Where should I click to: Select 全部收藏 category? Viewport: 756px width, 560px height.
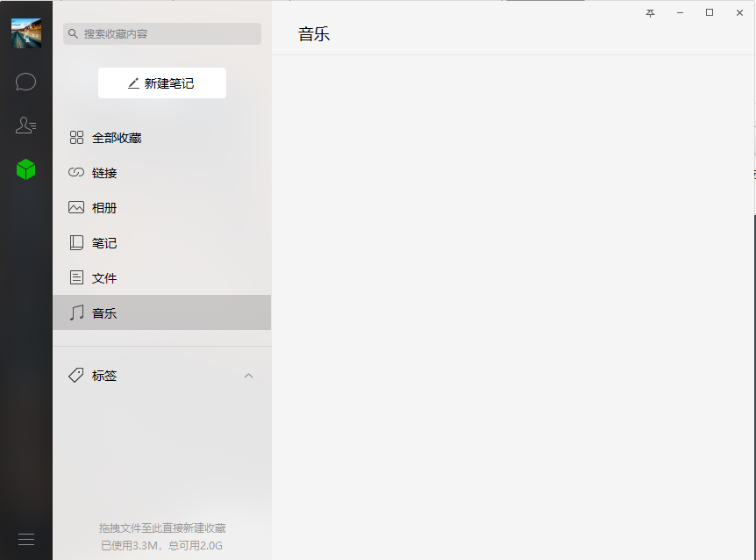coord(162,138)
